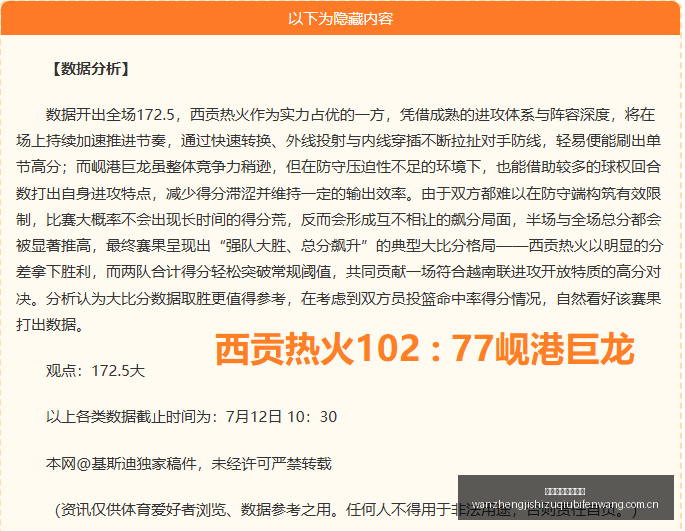Click the paragraph line starting 场上持续加速推进节奏
Image resolution: width=685 pixels, height=531 pixels.
[339, 141]
